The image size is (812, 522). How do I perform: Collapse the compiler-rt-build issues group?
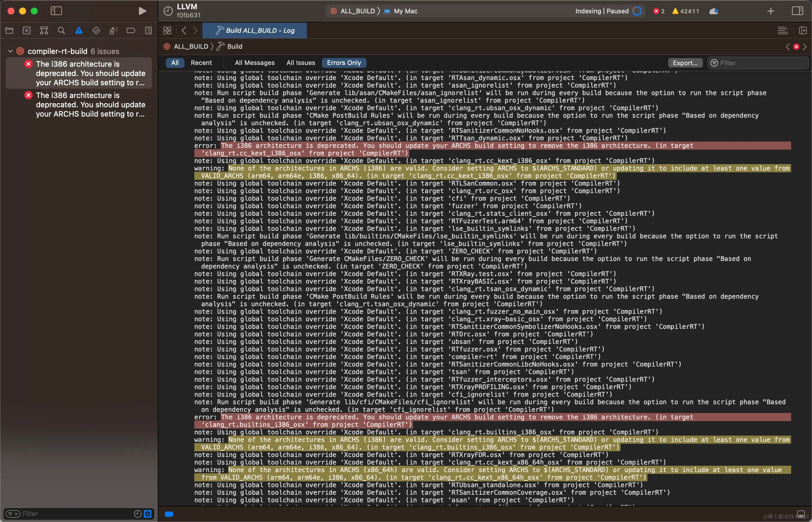click(x=10, y=51)
